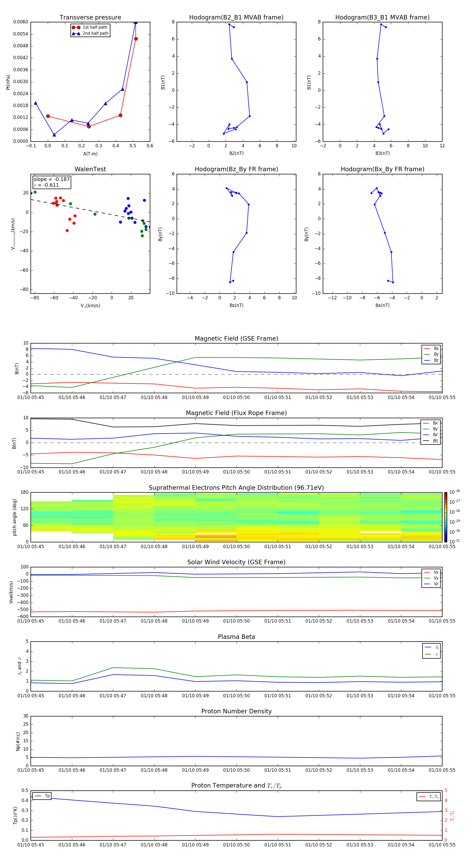473x868 pixels.
Task: Select the "βp" entry in Plasma Beta legend
Action: pyautogui.click(x=431, y=647)
